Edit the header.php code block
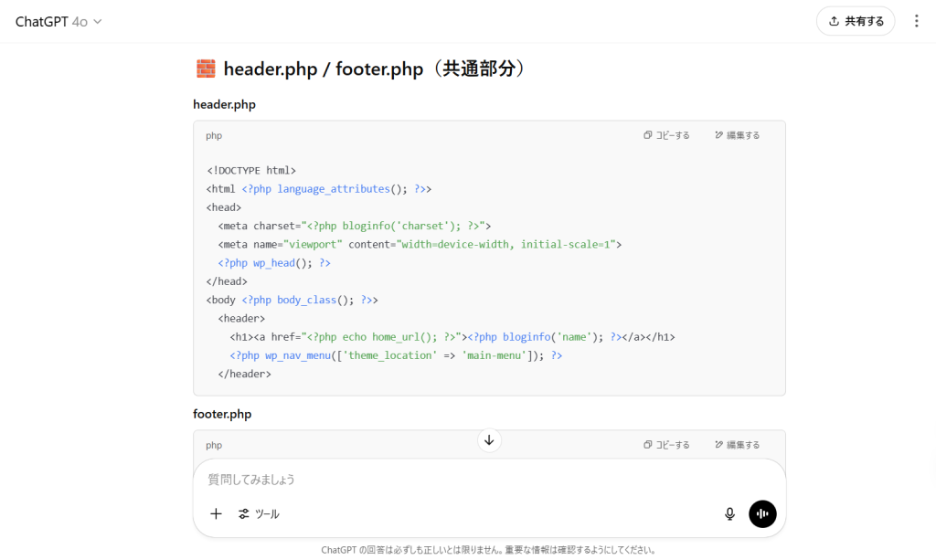This screenshot has height=560, width=936. (x=738, y=135)
